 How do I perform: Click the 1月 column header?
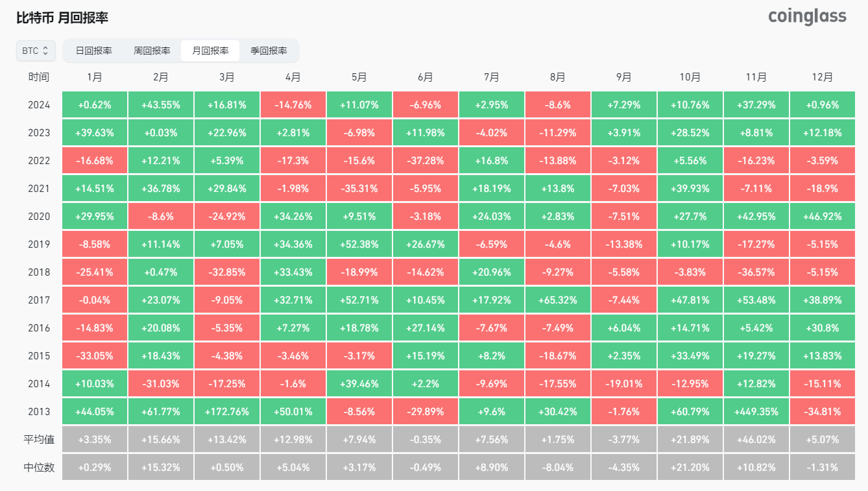coord(95,77)
